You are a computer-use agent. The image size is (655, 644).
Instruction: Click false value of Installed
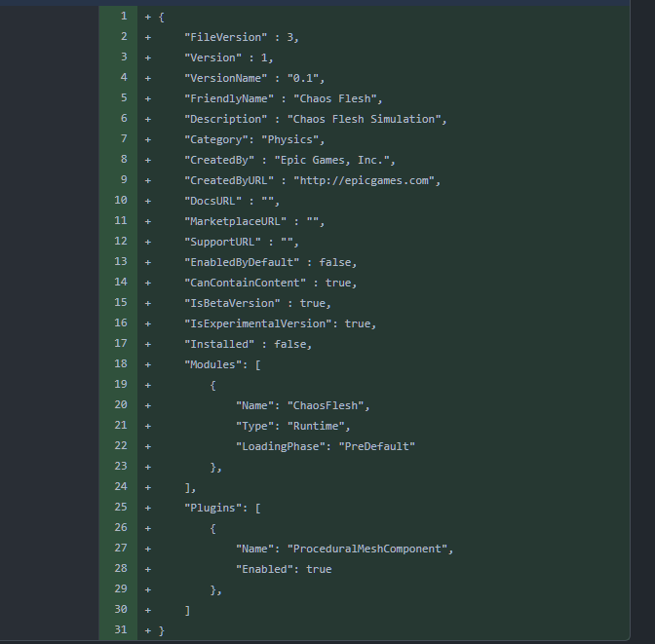[289, 344]
